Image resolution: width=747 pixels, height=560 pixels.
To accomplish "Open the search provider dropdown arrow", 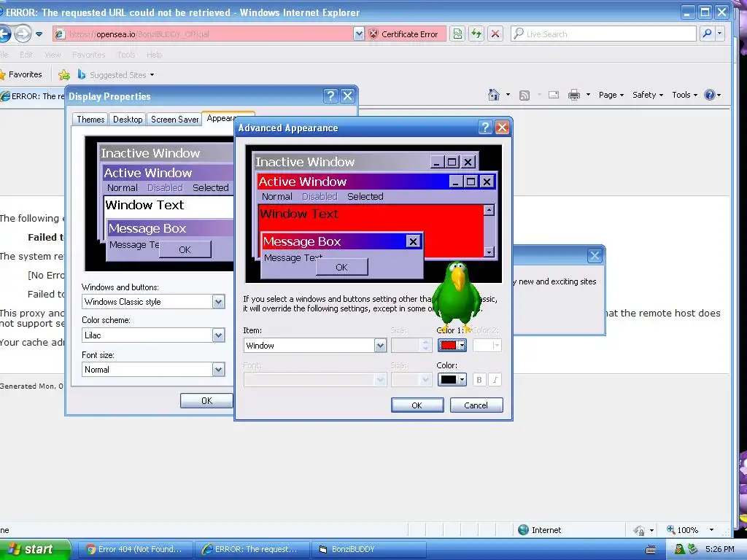I will [x=720, y=34].
